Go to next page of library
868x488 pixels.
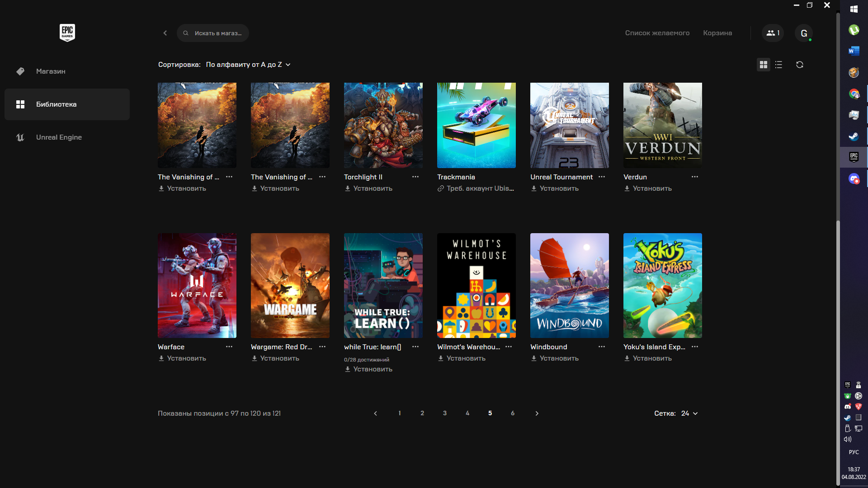coord(537,413)
